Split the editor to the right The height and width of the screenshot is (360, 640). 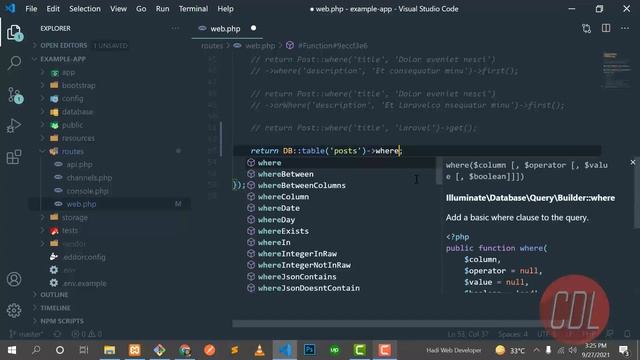(x=606, y=28)
